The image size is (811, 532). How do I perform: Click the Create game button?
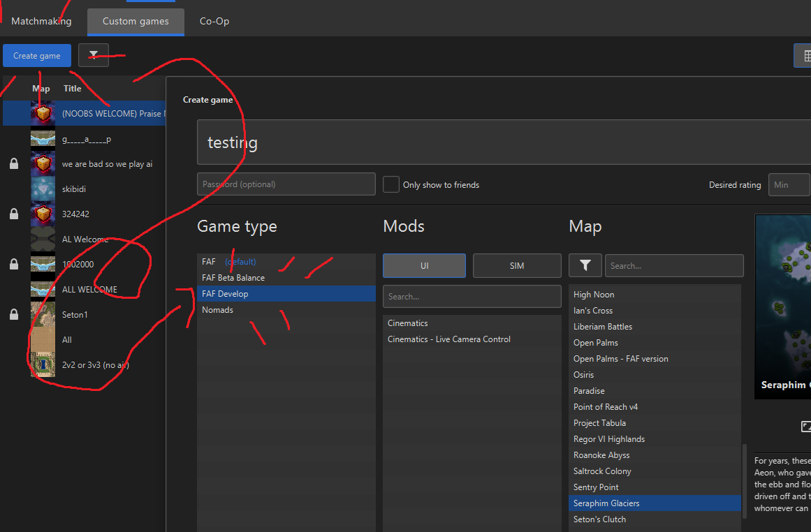click(x=37, y=55)
